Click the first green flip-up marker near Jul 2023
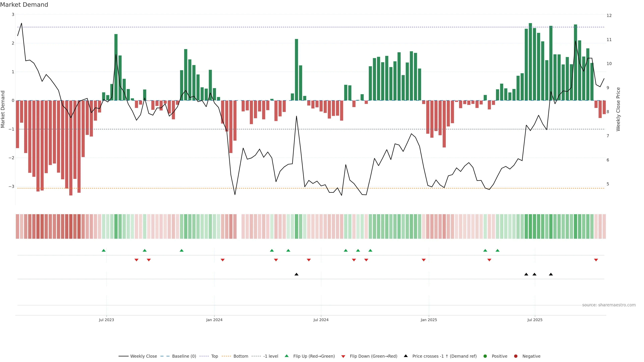 point(104,250)
